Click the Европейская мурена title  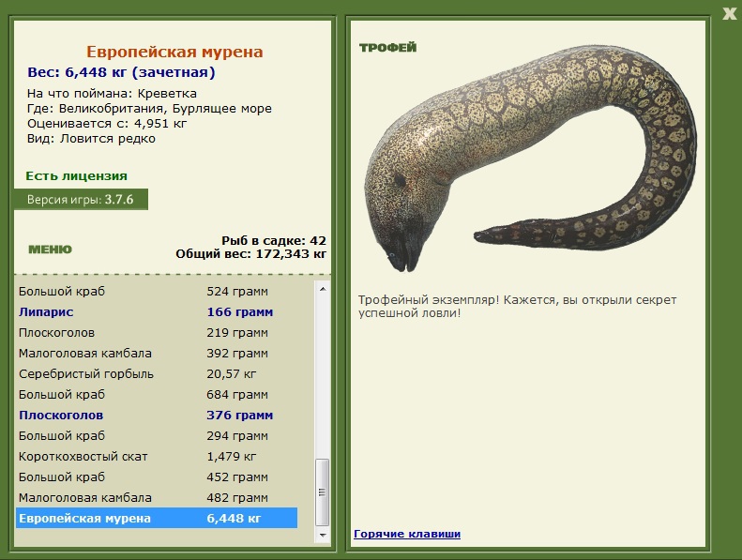(x=174, y=52)
